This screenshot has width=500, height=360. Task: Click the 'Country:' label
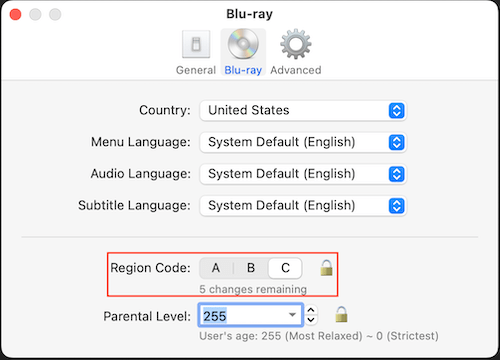(x=165, y=110)
